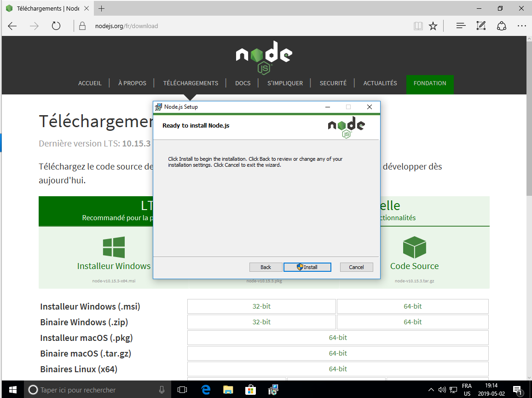Open reading view icon in address bar
Screen dimensions: 532x398
(x=418, y=26)
